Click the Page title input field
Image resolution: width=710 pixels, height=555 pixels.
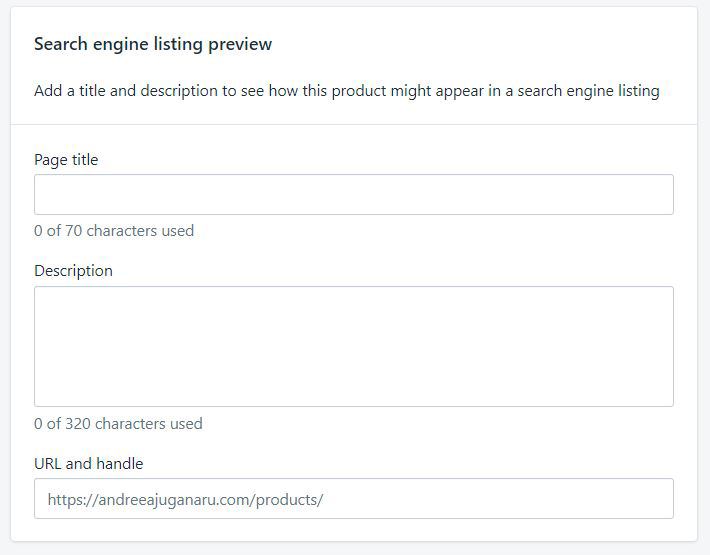click(x=353, y=195)
